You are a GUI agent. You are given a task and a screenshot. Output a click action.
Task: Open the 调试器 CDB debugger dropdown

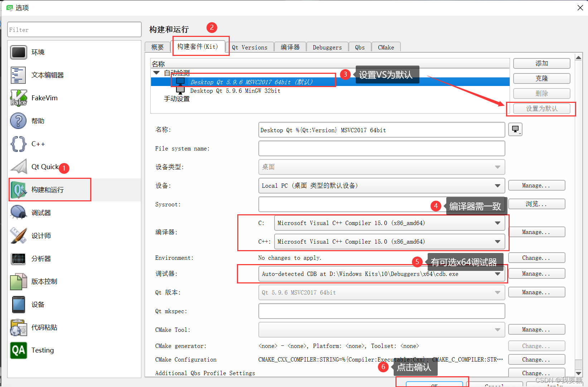(382, 274)
